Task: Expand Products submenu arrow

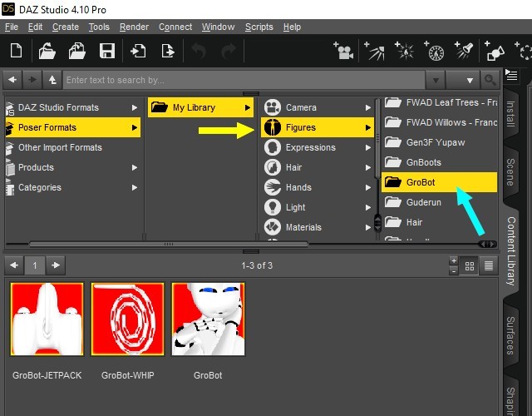Action: pos(135,167)
